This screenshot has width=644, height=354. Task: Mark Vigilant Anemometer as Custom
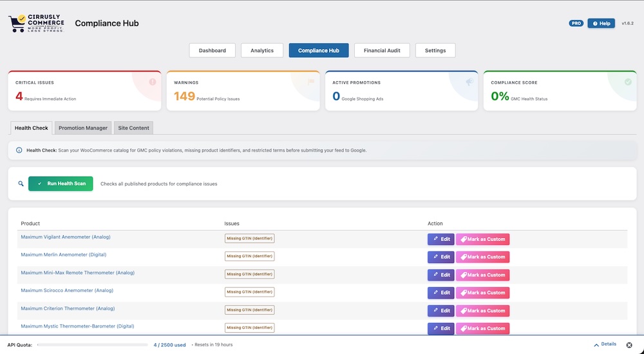482,239
